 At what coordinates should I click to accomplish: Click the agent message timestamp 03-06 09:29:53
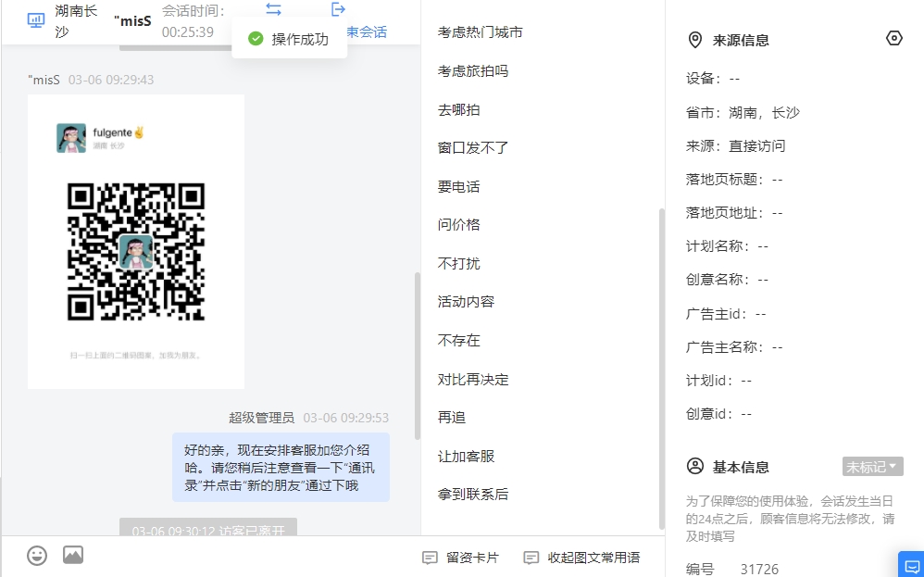click(346, 418)
